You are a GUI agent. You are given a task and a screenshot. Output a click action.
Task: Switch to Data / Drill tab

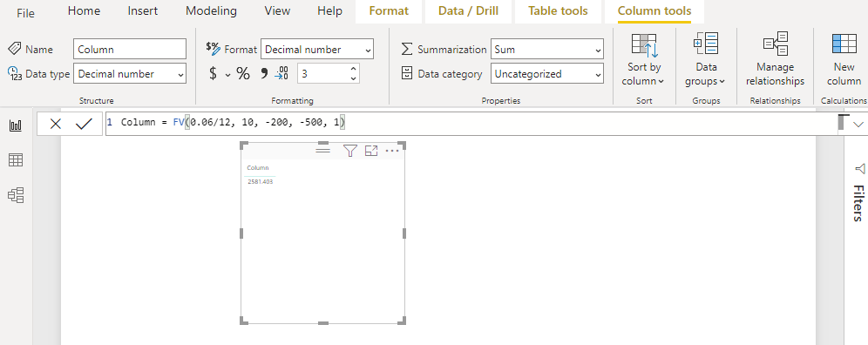pyautogui.click(x=468, y=11)
